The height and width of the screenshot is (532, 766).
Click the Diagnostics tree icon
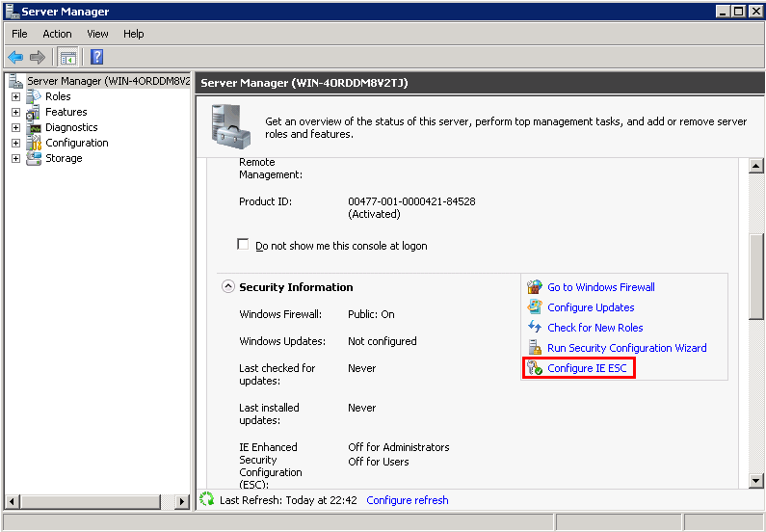tap(34, 127)
